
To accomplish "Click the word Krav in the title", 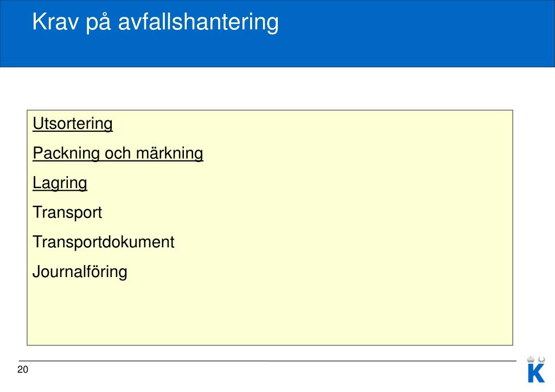I will (55, 22).
